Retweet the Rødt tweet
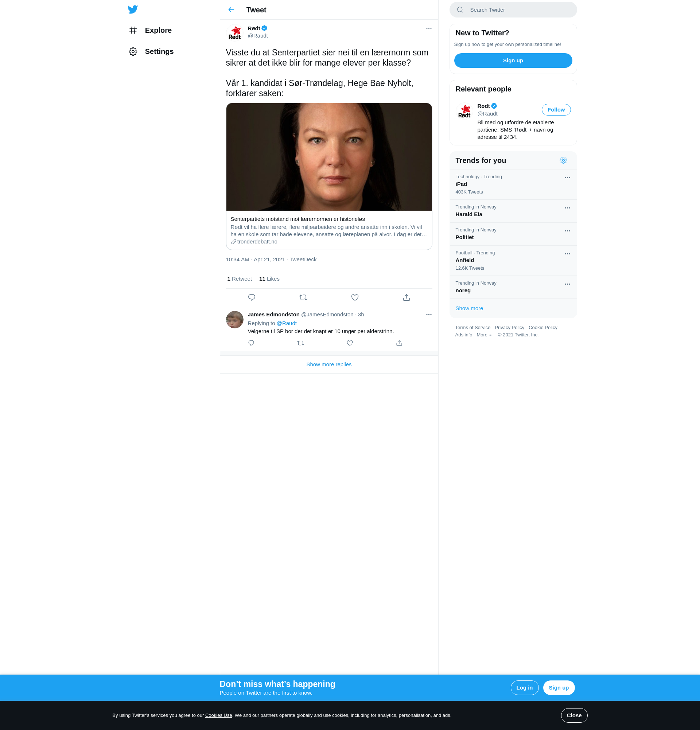The width and height of the screenshot is (700, 730). tap(303, 297)
